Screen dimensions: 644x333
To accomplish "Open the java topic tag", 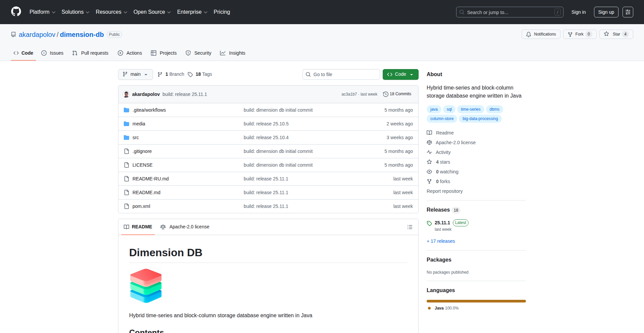I will 434,109.
